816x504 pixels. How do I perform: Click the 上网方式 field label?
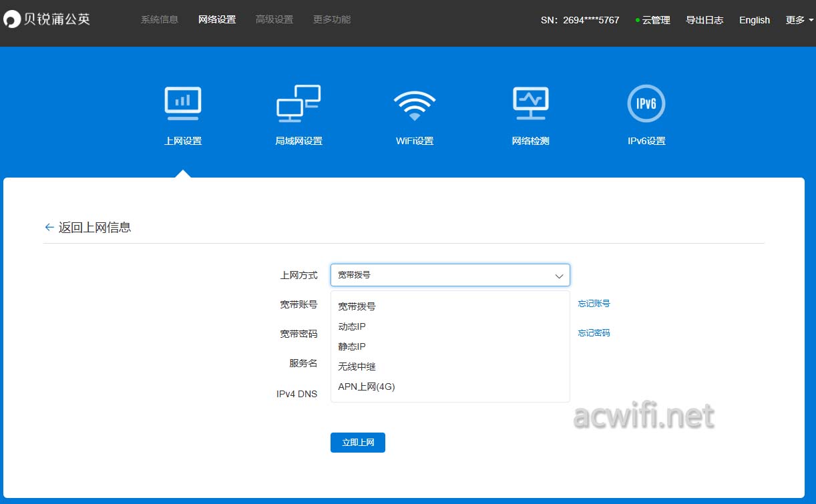[x=298, y=275]
